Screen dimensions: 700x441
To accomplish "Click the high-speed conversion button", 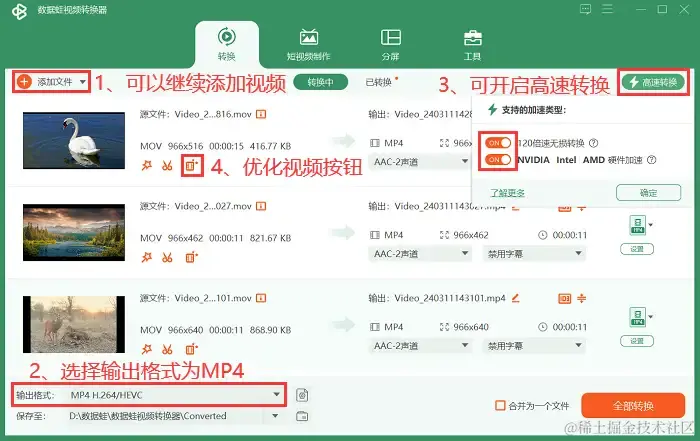I will [654, 82].
